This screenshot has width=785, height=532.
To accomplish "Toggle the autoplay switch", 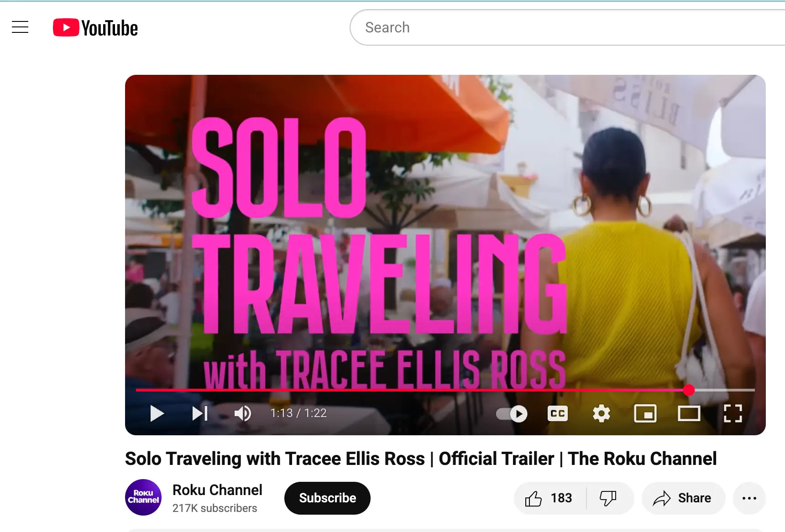I will 512,414.
